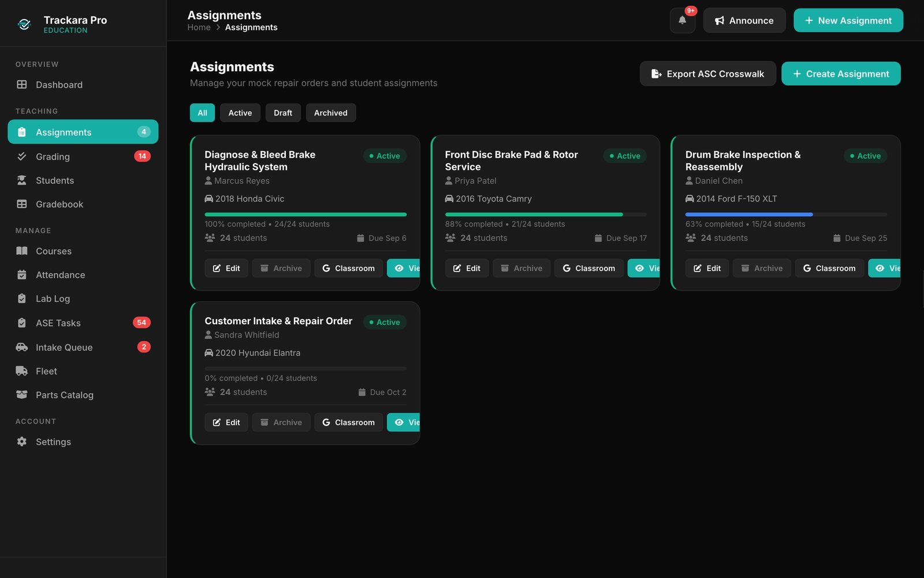The width and height of the screenshot is (924, 578).
Task: Click the Courses book icon in the sidebar
Action: (x=22, y=251)
